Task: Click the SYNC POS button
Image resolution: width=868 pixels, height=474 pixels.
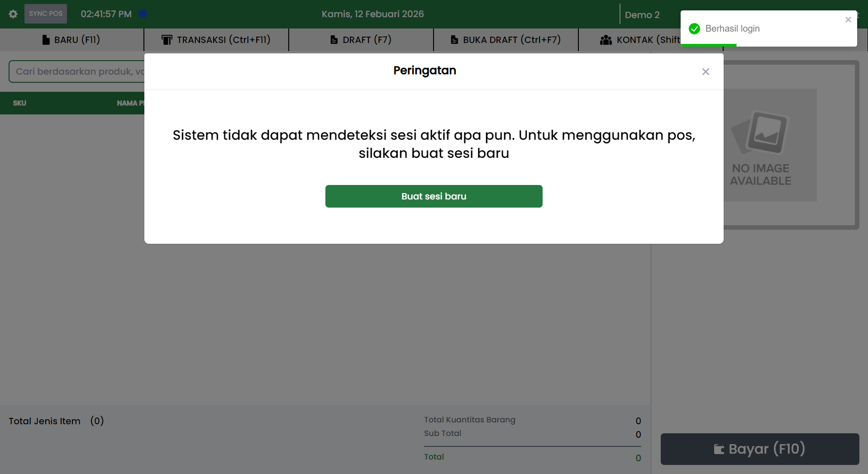Action: point(46,14)
